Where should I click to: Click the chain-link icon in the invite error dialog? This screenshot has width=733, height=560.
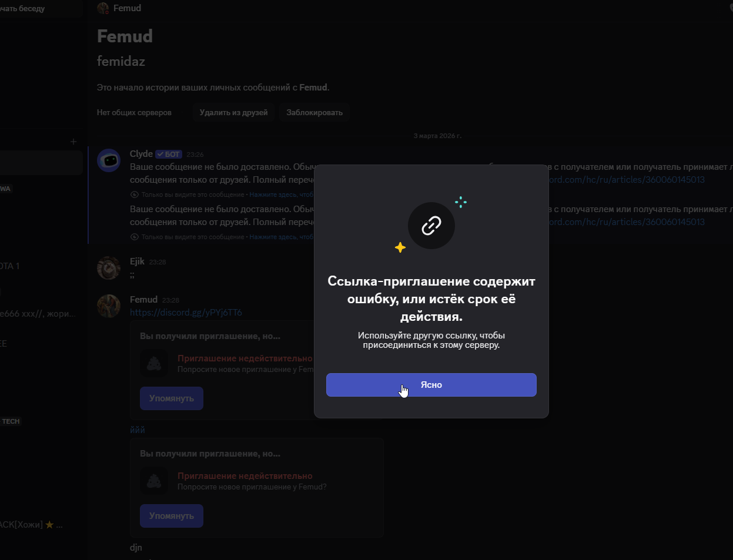431,226
